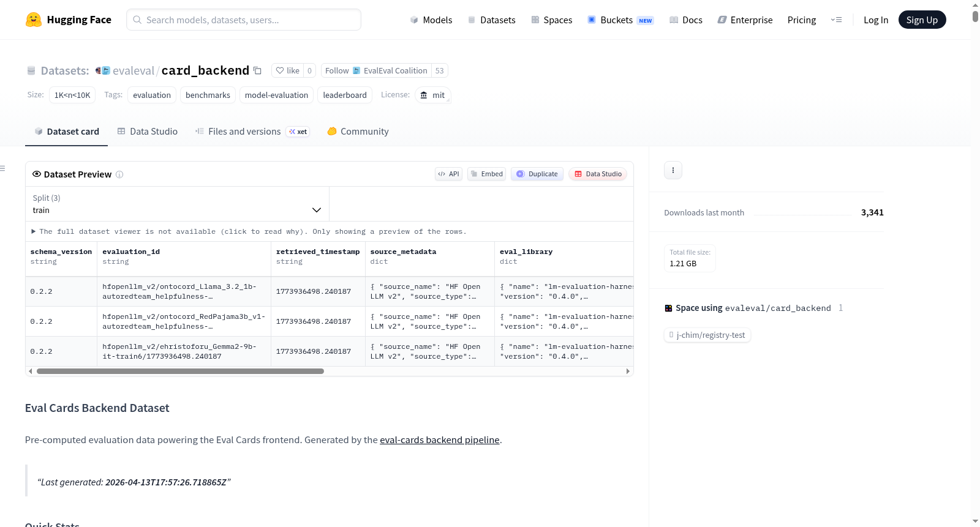Click the evaleval organization link

pos(134,70)
